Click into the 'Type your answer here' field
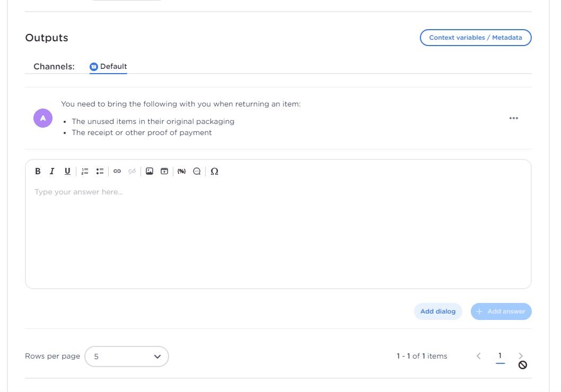The image size is (561, 392). (x=278, y=233)
